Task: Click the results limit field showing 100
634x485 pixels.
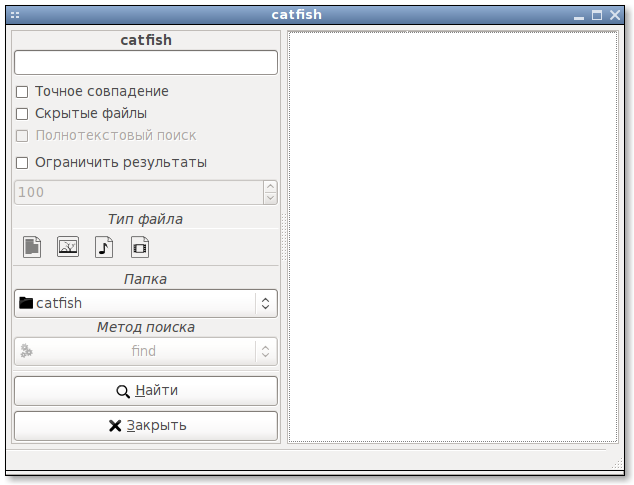Action: [139, 192]
